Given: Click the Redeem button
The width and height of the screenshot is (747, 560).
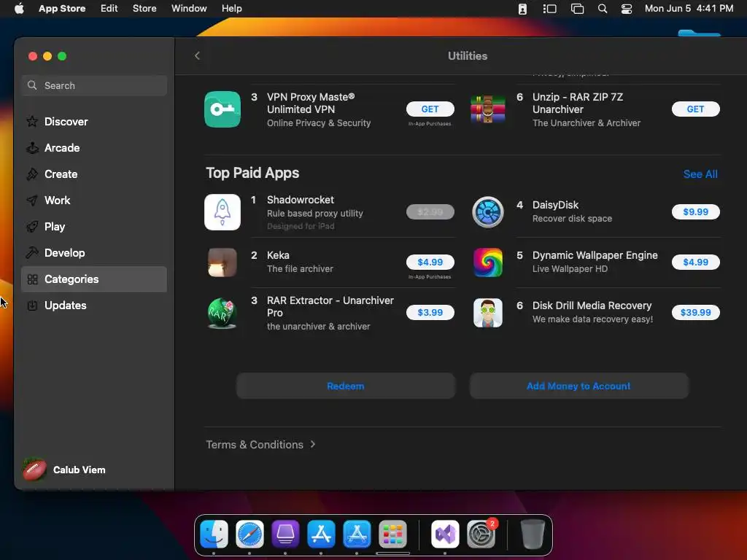Looking at the screenshot, I should click(346, 386).
